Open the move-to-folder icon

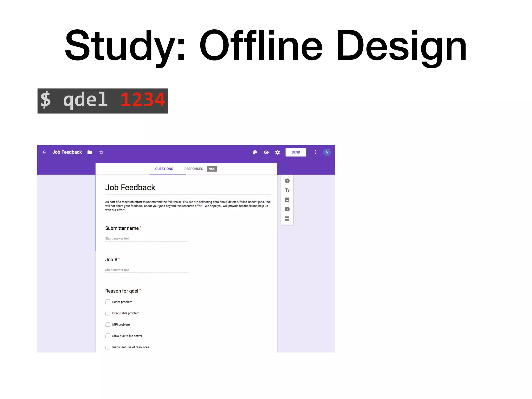90,152
